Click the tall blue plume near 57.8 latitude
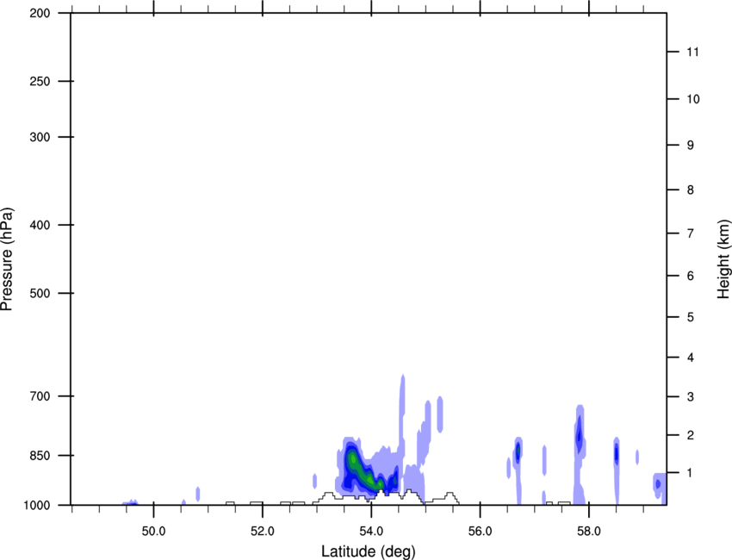This screenshot has height=560, width=732. 579,456
